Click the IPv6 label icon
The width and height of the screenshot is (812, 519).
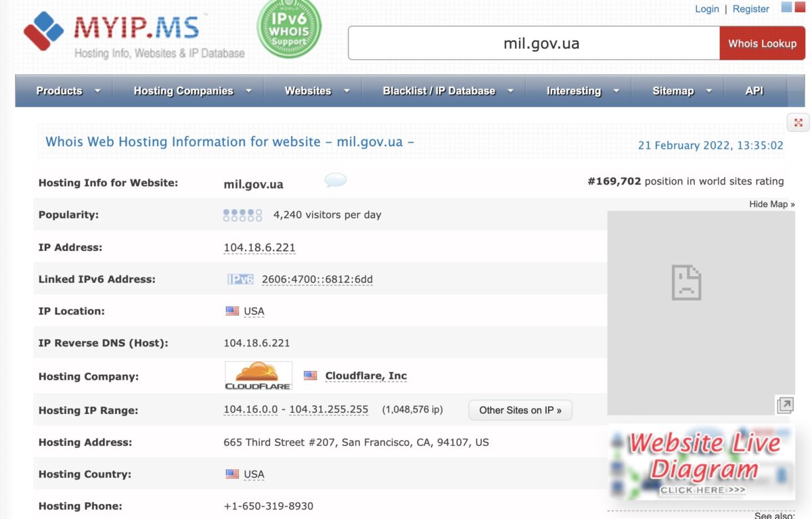click(x=240, y=279)
